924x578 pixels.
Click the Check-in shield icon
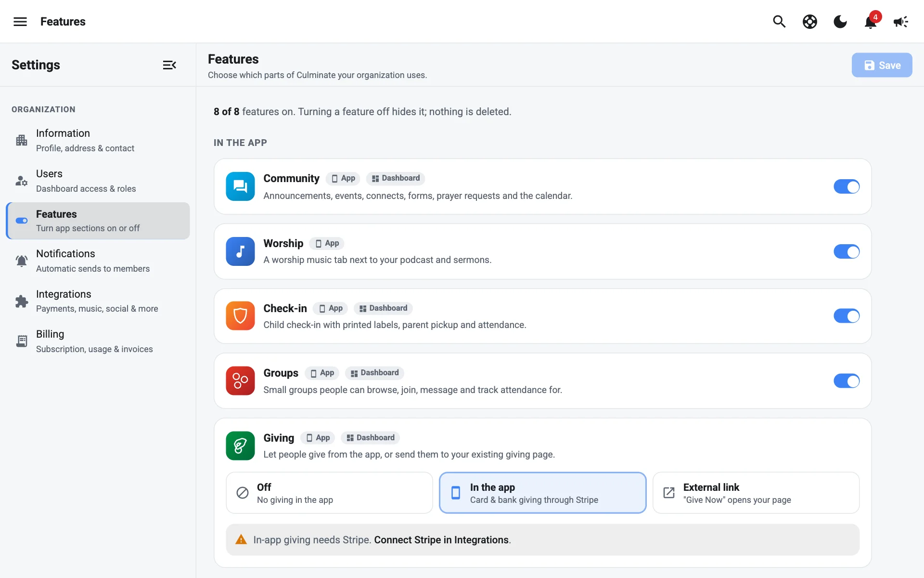(x=240, y=316)
